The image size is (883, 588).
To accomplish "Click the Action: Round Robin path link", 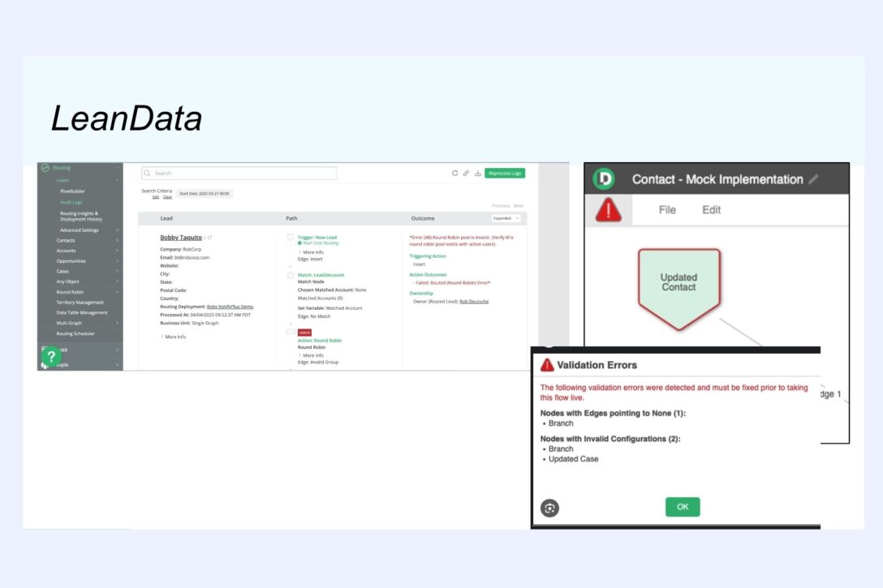I will coord(319,341).
